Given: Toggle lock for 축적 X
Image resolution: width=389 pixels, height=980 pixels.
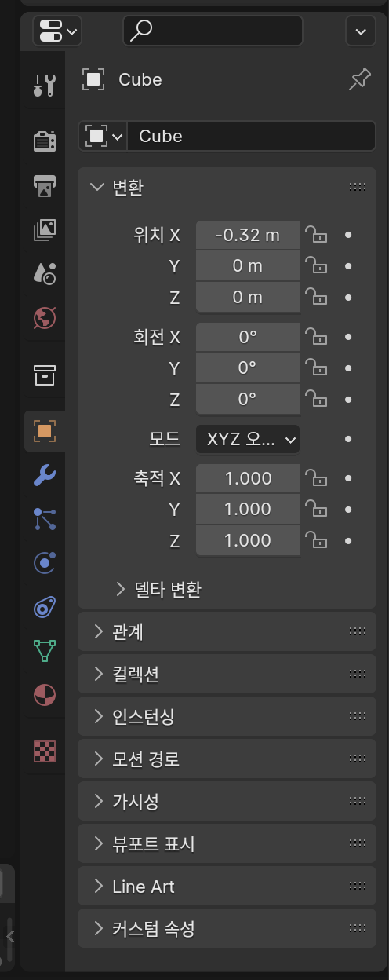Looking at the screenshot, I should (315, 477).
